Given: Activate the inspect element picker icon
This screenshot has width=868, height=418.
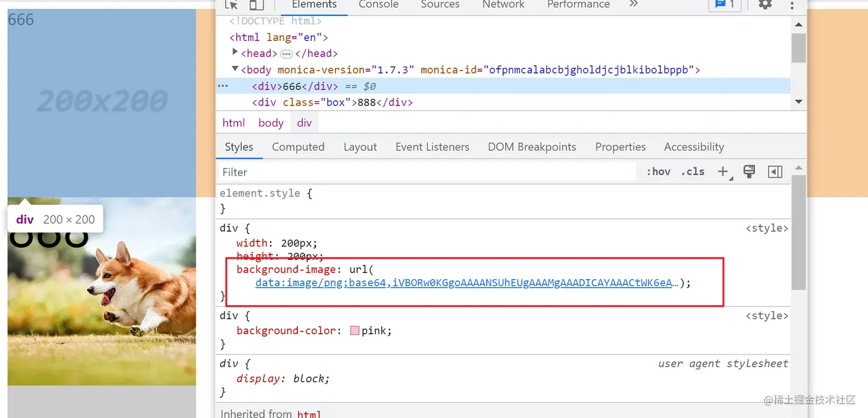Looking at the screenshot, I should pos(232,5).
